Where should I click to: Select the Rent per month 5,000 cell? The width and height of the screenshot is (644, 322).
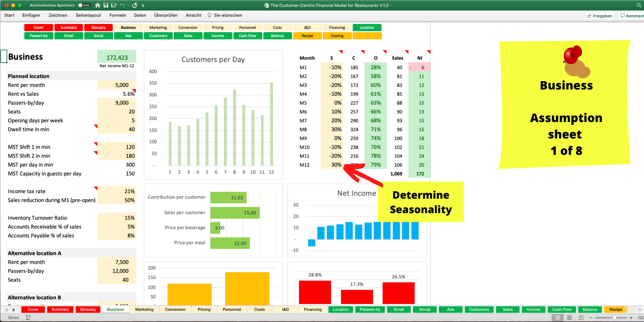(x=117, y=85)
